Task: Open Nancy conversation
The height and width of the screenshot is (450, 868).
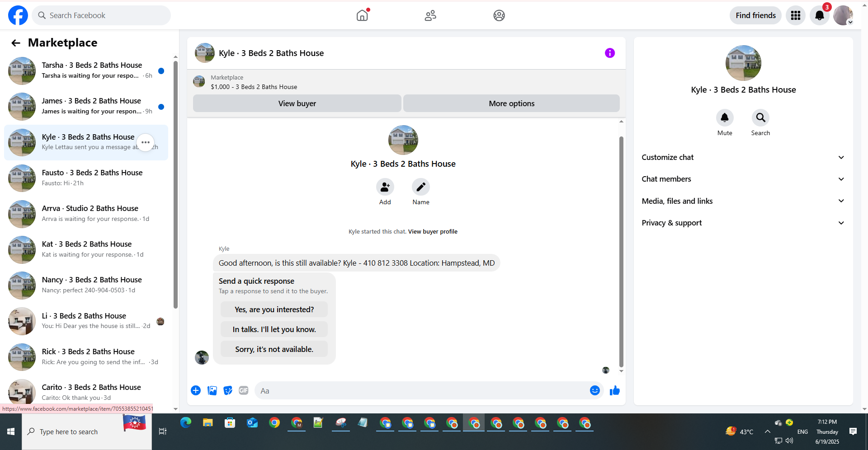Action: point(86,285)
